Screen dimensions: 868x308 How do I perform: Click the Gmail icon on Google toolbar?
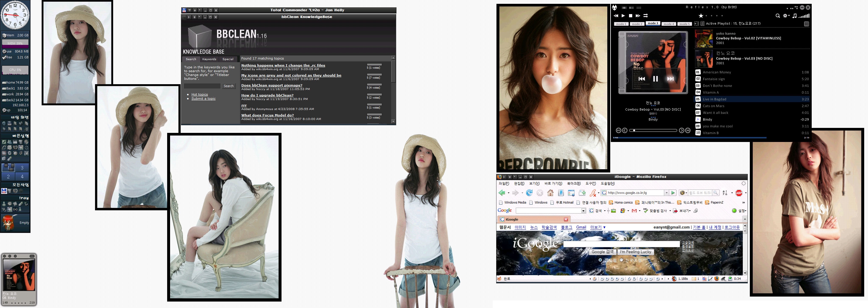634,211
